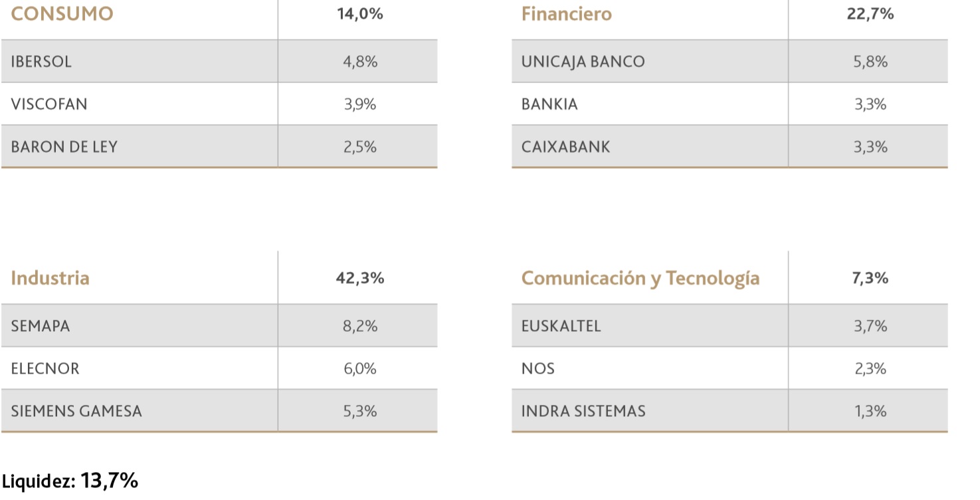
Task: Select the SIEMENS GAMESA entry
Action: [76, 412]
